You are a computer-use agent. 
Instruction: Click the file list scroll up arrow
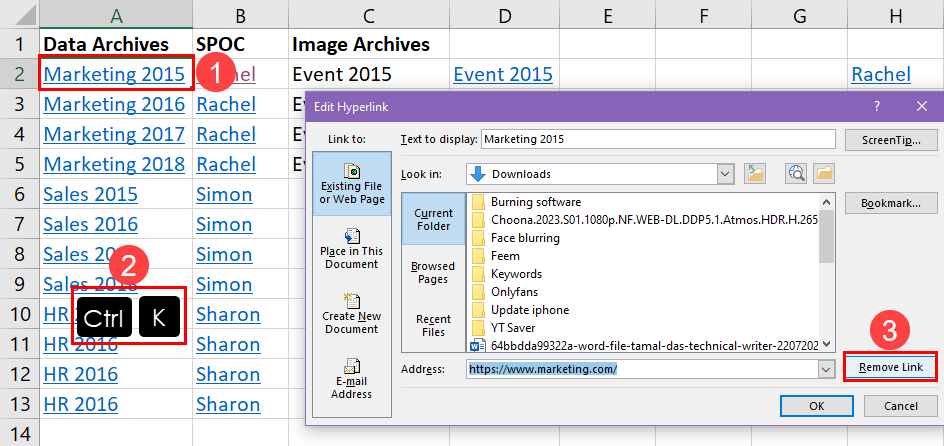(x=827, y=202)
